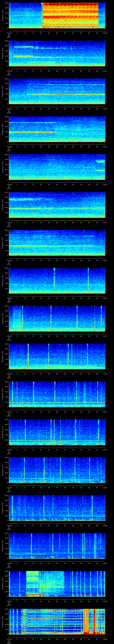Image resolution: width=114 pixels, height=644 pixels.
Task: Click the yellow broadband block in the 7:36:00 spectrogram
Action: point(33,584)
